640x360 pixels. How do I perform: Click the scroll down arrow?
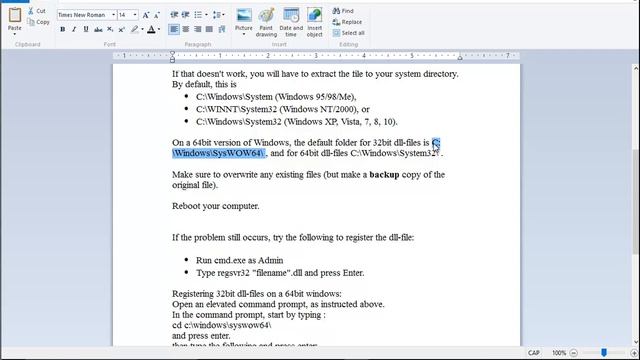pos(636,342)
